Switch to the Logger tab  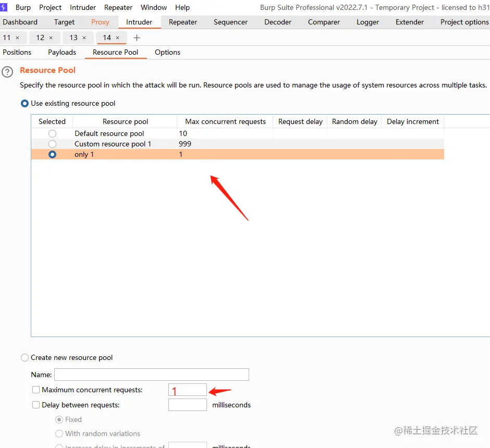coord(368,22)
